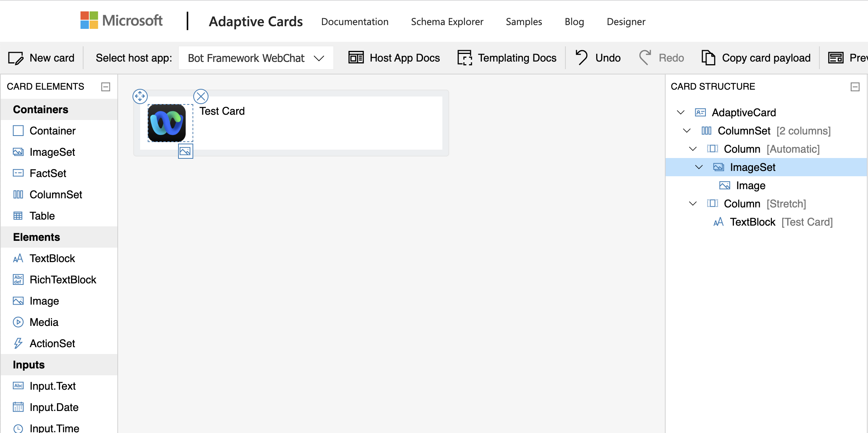The height and width of the screenshot is (433, 868).
Task: Select the FactSet element in palette
Action: click(48, 173)
